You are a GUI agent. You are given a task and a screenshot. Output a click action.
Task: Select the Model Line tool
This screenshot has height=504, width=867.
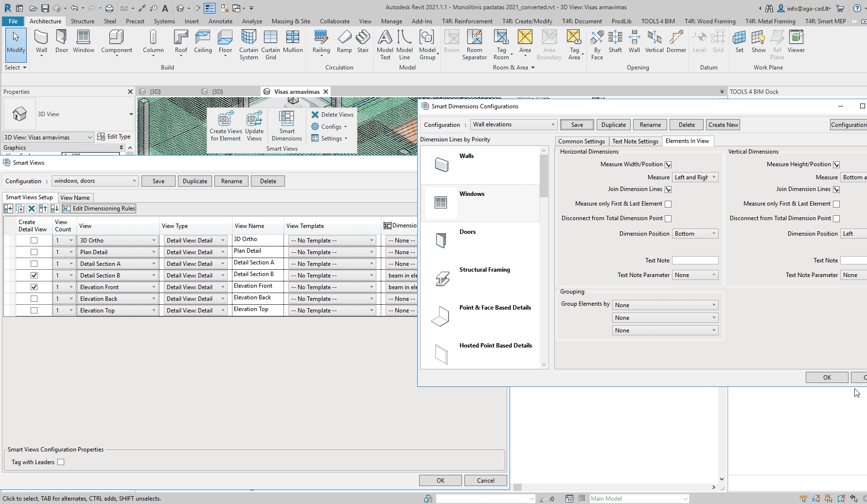tap(405, 45)
